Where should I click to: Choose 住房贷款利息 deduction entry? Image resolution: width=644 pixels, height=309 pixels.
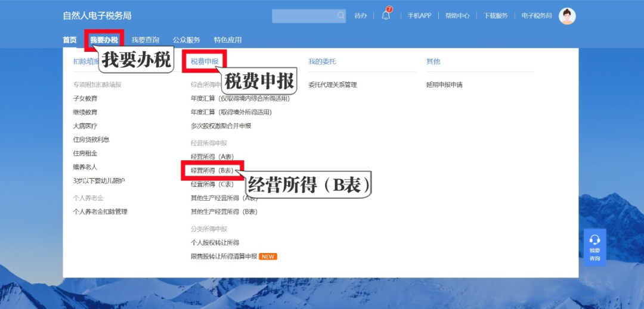(91, 139)
